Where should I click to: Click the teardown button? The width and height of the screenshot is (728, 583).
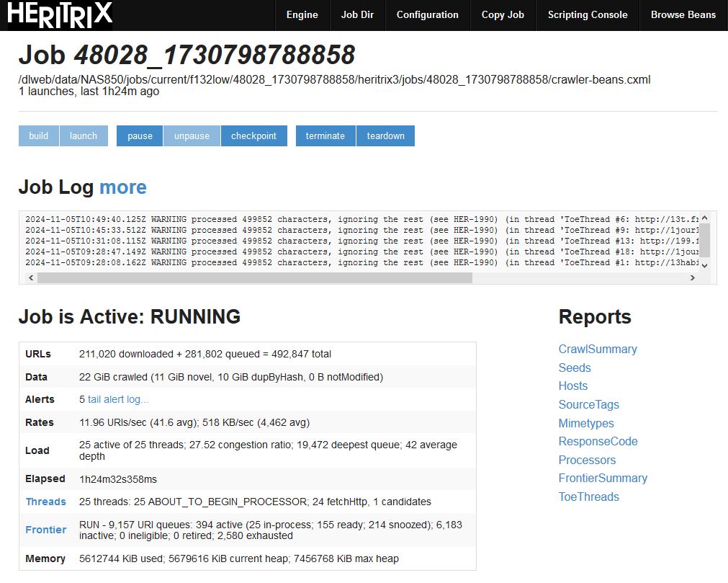[x=385, y=135]
